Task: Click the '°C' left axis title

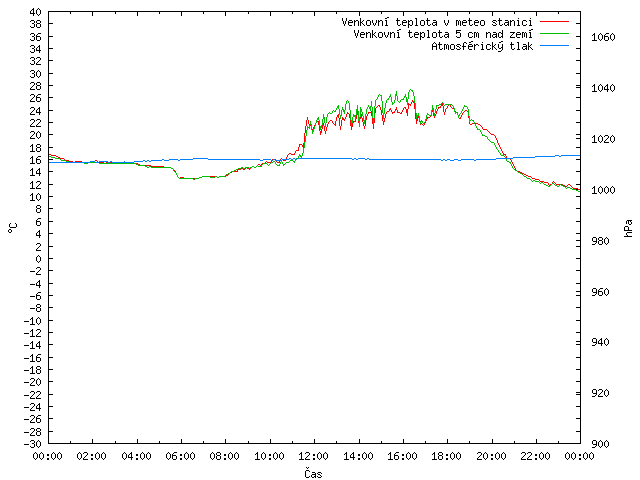Action: click(x=13, y=228)
